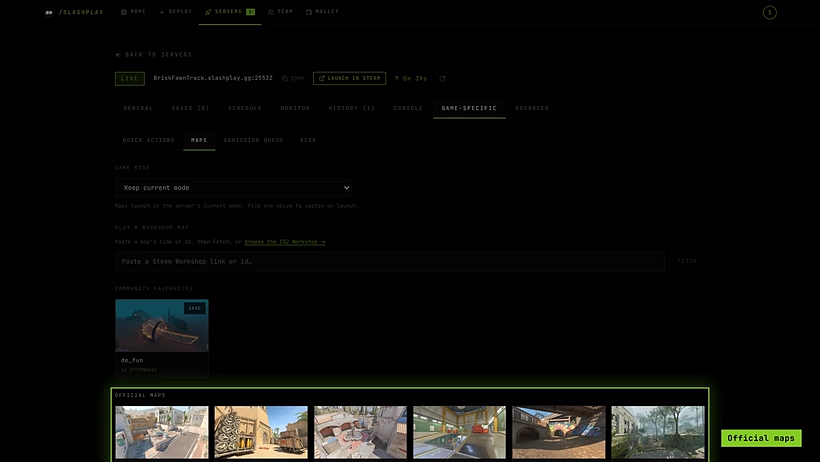The width and height of the screenshot is (820, 462).
Task: Open the Admission Queue sub-tab
Action: 254,140
